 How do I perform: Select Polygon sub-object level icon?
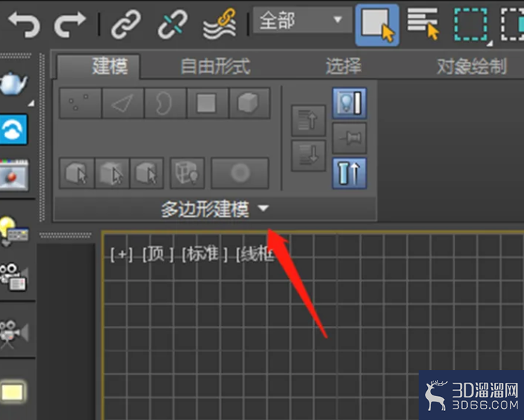(x=207, y=103)
